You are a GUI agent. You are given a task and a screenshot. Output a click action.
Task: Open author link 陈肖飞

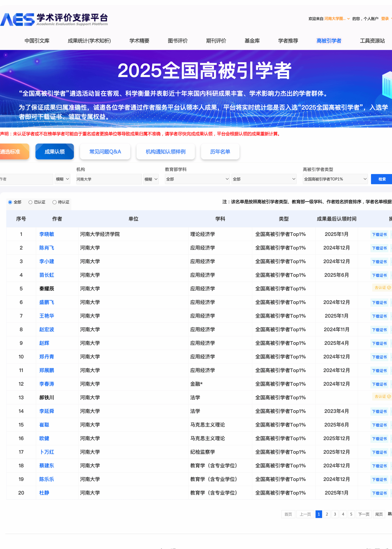tap(47, 248)
